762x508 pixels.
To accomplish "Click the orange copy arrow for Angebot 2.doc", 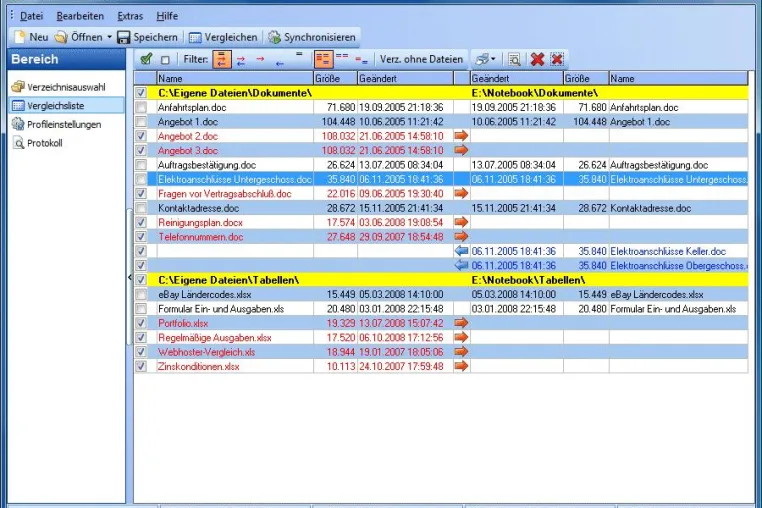I will click(461, 136).
